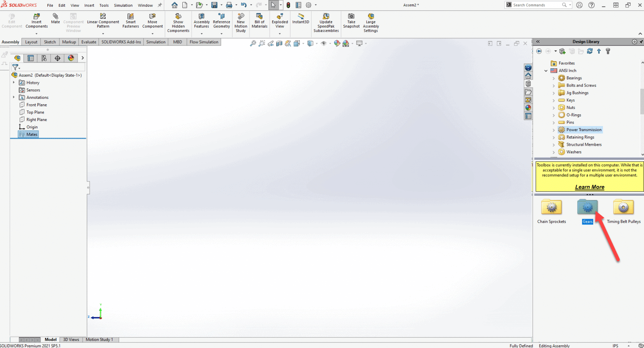Expand History node in feature tree
Screen dimensions: 644x348
click(14, 82)
